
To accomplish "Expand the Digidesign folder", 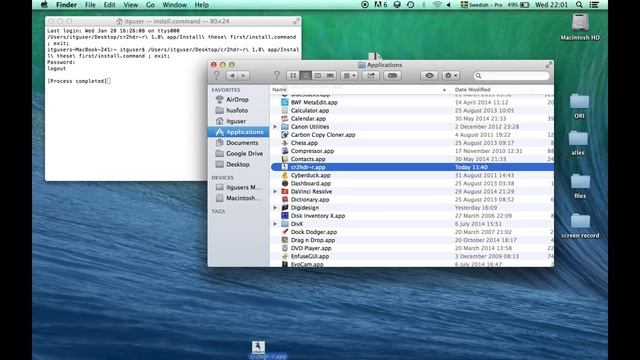I will coord(275,208).
